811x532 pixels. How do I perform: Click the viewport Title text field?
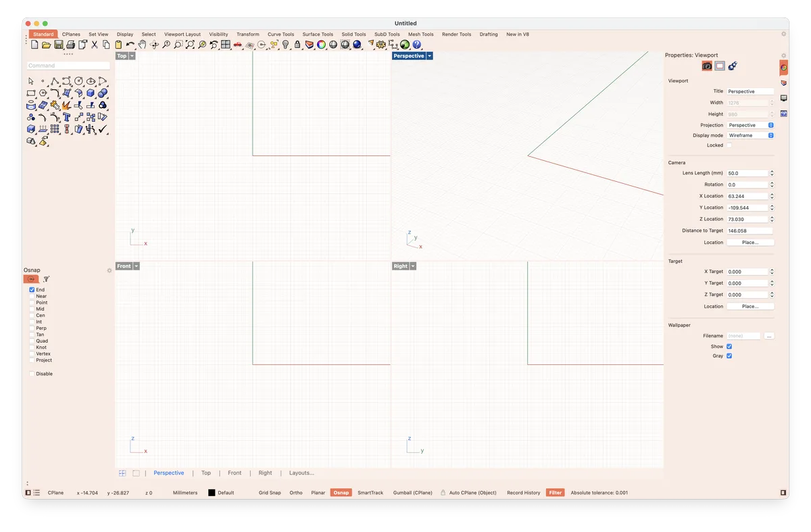tap(750, 91)
